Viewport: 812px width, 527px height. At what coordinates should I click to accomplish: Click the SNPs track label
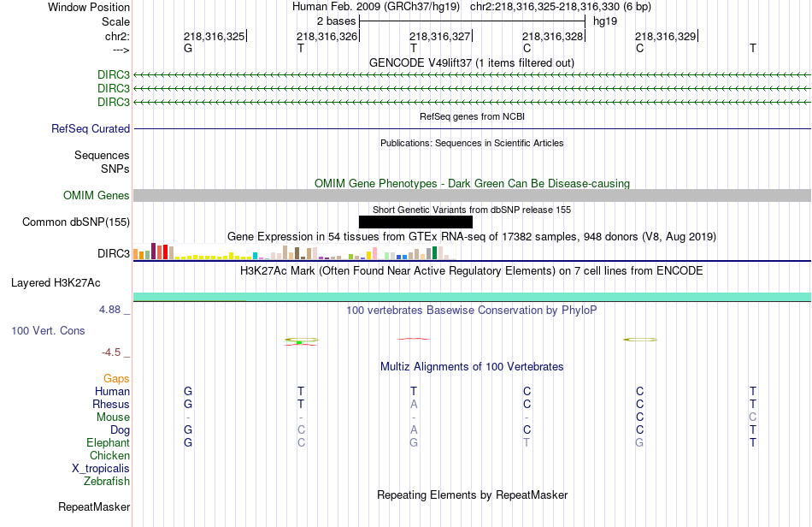(115, 169)
